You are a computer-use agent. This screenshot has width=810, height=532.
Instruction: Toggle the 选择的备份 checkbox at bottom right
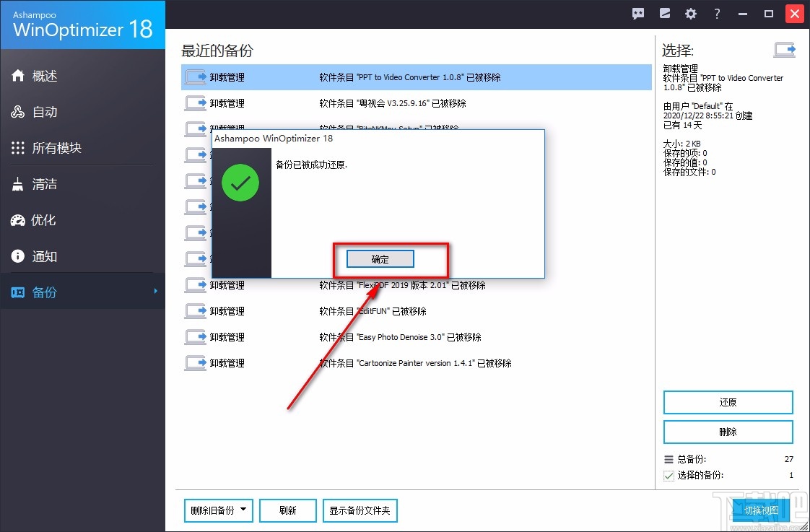point(668,475)
